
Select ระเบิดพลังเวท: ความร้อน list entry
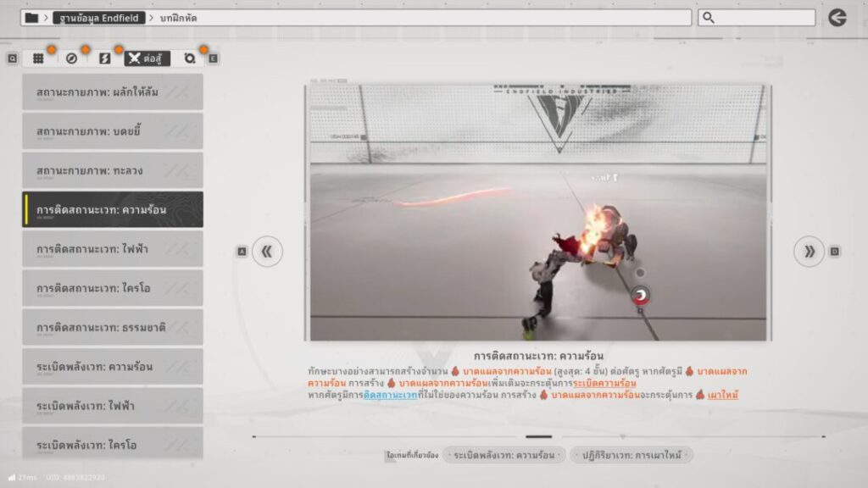(x=113, y=367)
